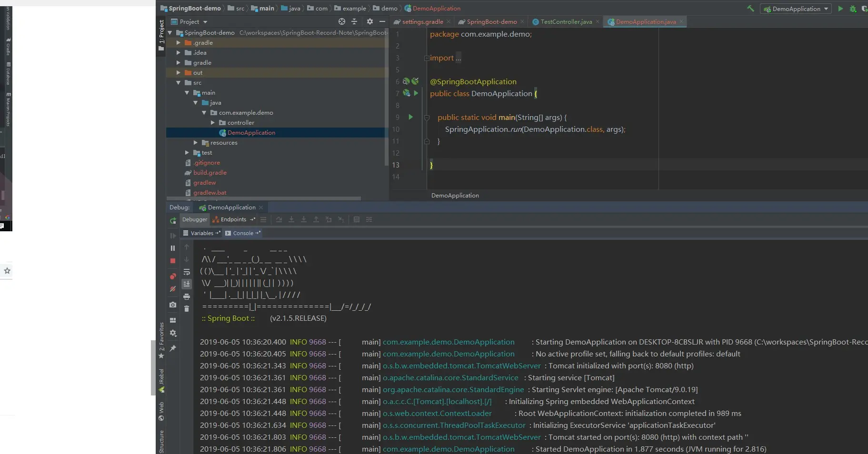Print the console output
This screenshot has width=868, height=454.
pyautogui.click(x=187, y=296)
